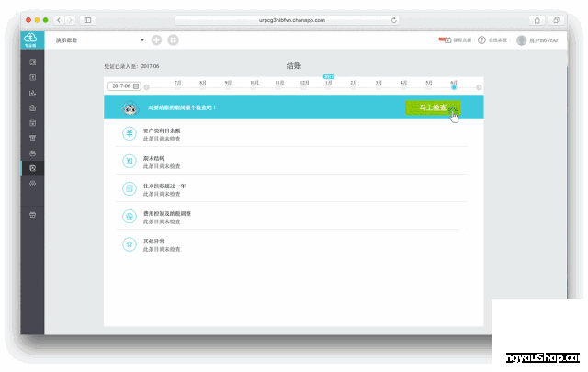Click the previous arrow on month timeline

pyautogui.click(x=147, y=87)
